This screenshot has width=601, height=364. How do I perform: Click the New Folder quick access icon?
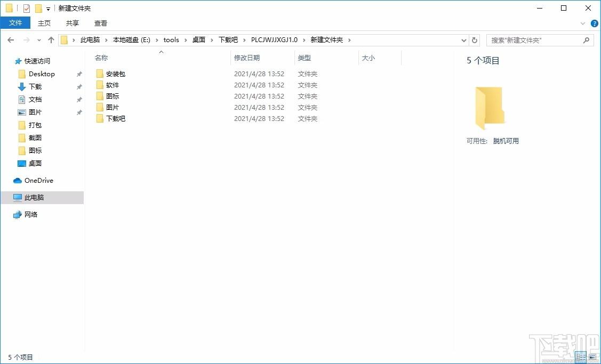[x=38, y=8]
